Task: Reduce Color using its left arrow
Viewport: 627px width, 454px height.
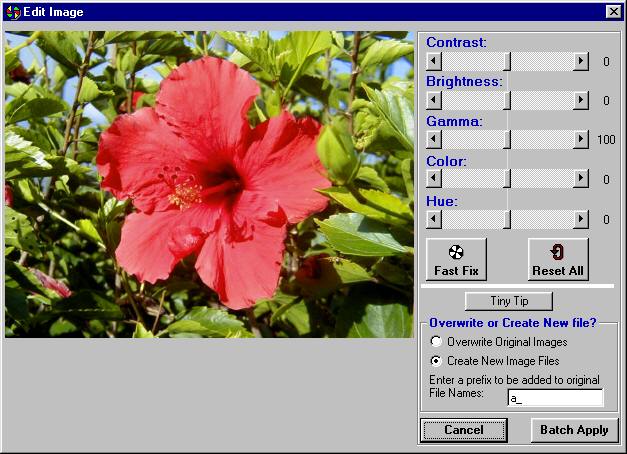Action: click(x=434, y=178)
